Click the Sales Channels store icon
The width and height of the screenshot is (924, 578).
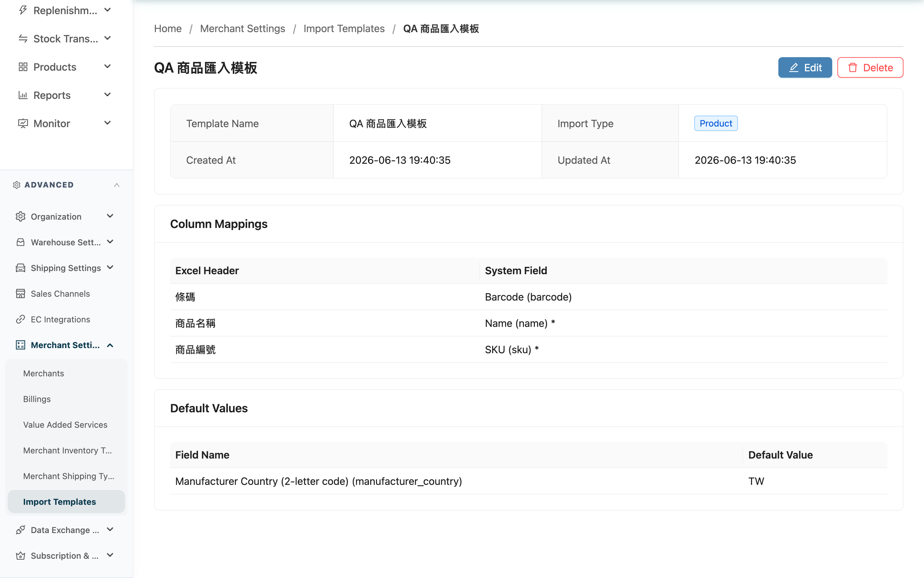21,293
